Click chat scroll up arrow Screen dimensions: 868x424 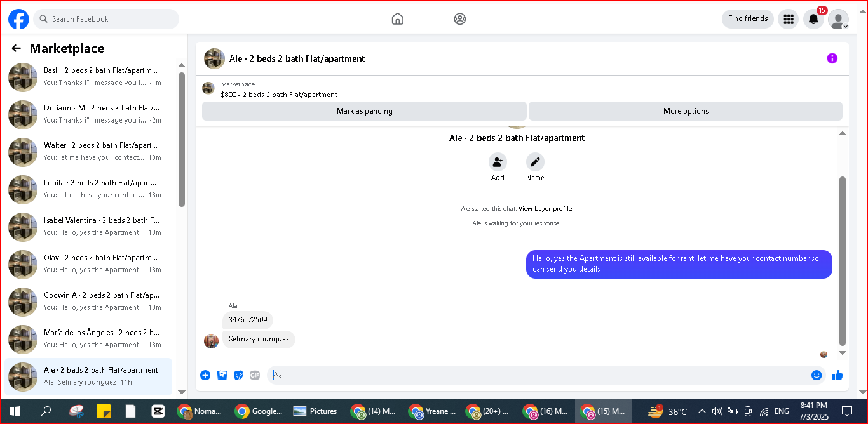click(843, 134)
